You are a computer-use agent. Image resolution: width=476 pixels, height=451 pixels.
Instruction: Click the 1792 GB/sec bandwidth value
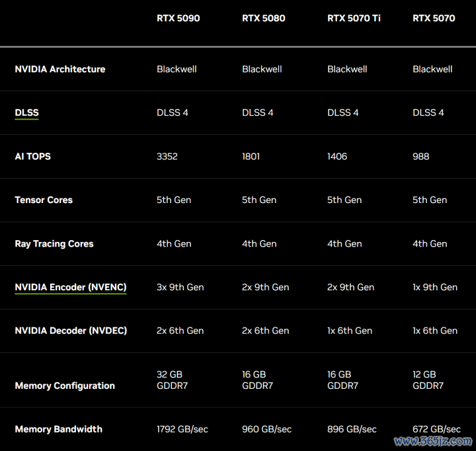click(182, 429)
